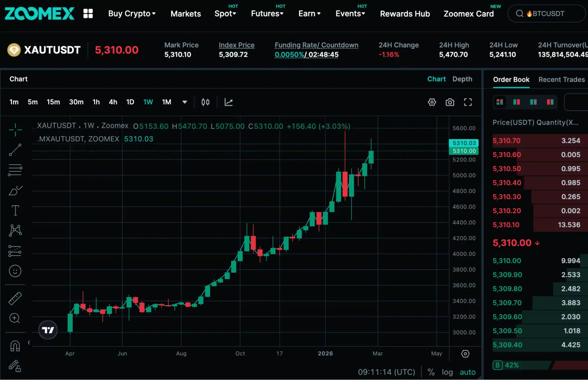Image resolution: width=588 pixels, height=380 pixels.
Task: Switch to the Depth tab
Action: pyautogui.click(x=462, y=79)
